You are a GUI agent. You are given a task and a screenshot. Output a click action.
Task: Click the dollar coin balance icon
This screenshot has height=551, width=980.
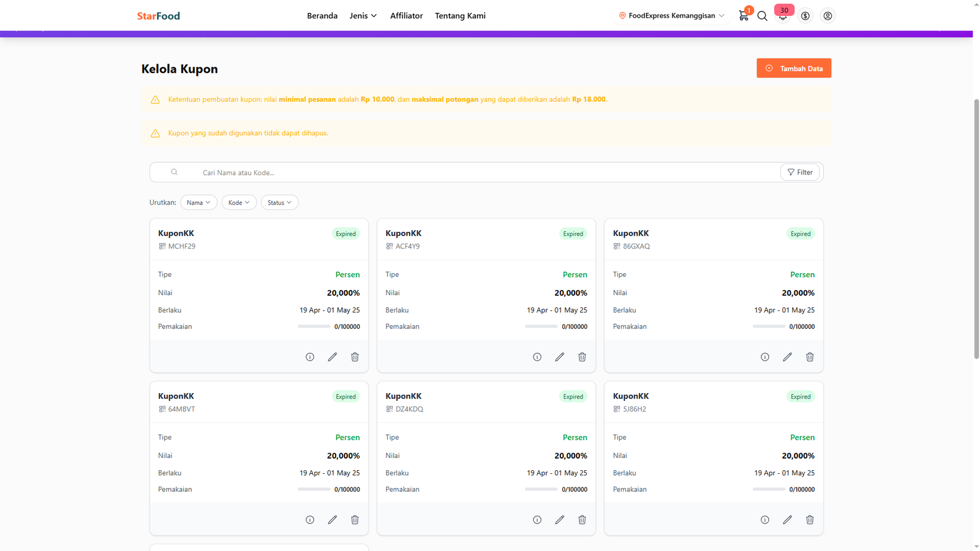click(x=805, y=16)
